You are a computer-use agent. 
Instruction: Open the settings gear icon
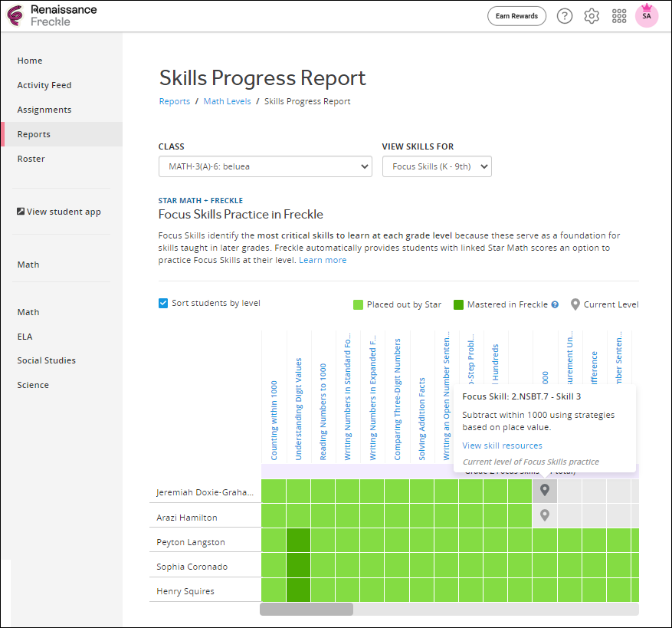592,16
